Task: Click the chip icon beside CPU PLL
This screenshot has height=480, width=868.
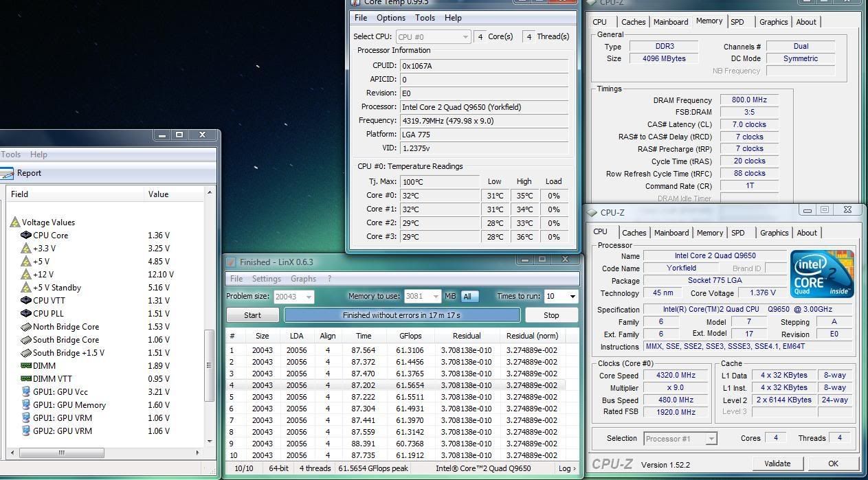Action: pos(26,313)
